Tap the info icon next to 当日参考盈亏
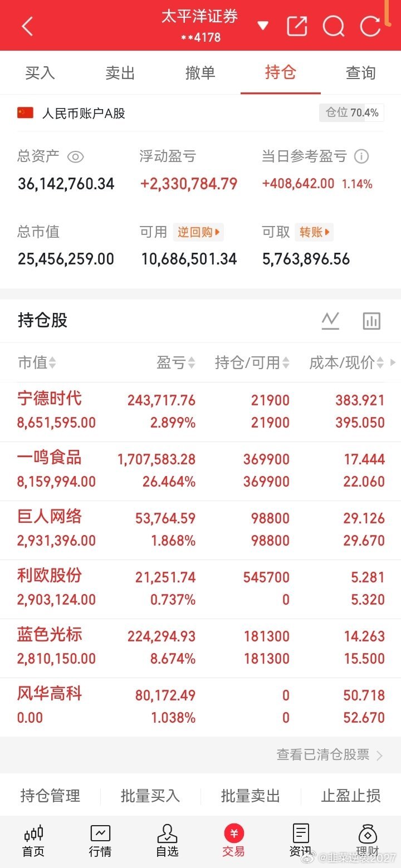The height and width of the screenshot is (868, 401). (361, 156)
